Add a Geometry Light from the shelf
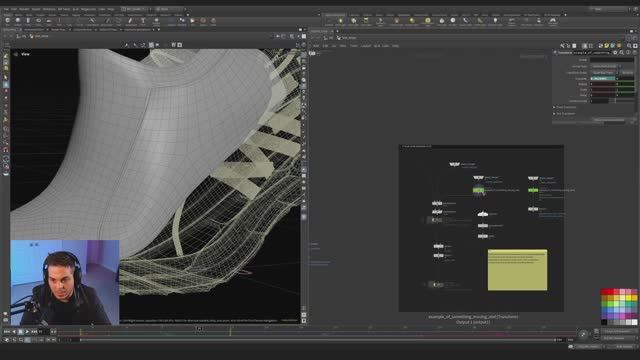 (380, 22)
